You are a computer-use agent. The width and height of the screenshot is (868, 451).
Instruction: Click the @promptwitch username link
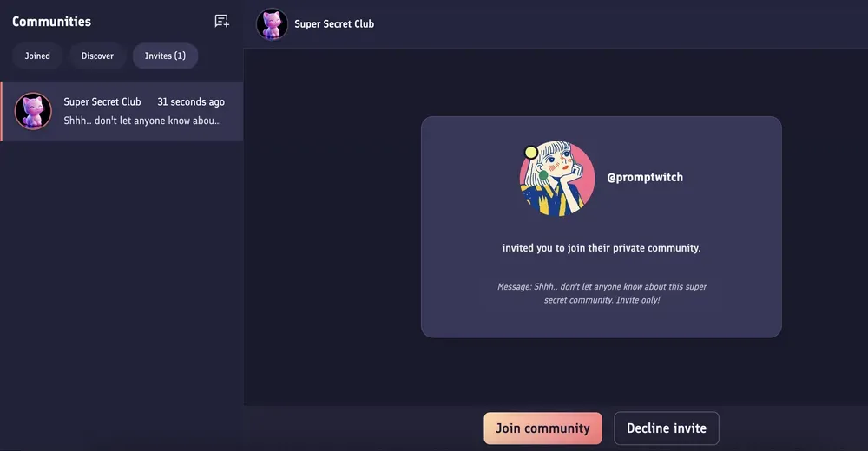coord(644,177)
